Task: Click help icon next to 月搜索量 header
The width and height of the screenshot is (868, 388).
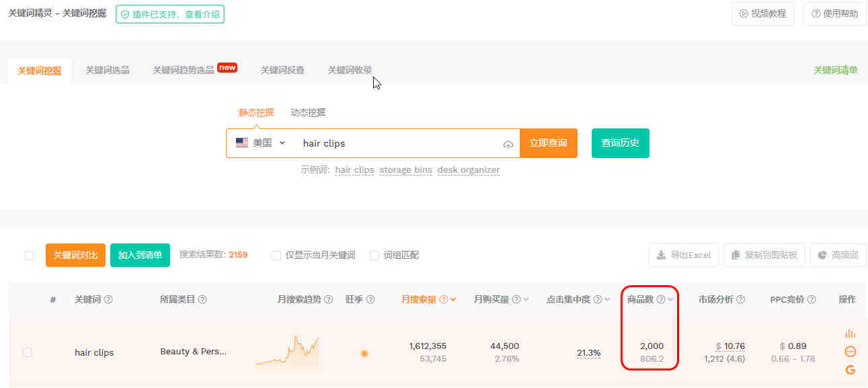Action: (x=444, y=300)
